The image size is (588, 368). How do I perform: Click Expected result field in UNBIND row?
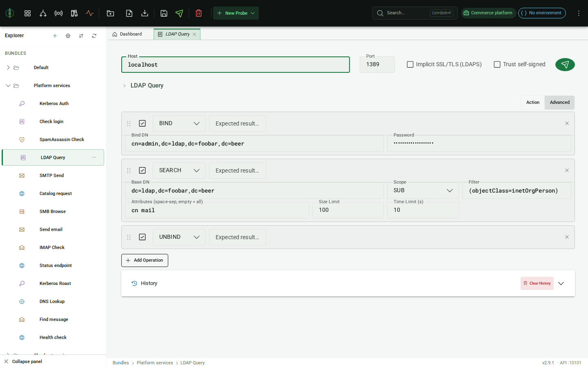coord(237,237)
